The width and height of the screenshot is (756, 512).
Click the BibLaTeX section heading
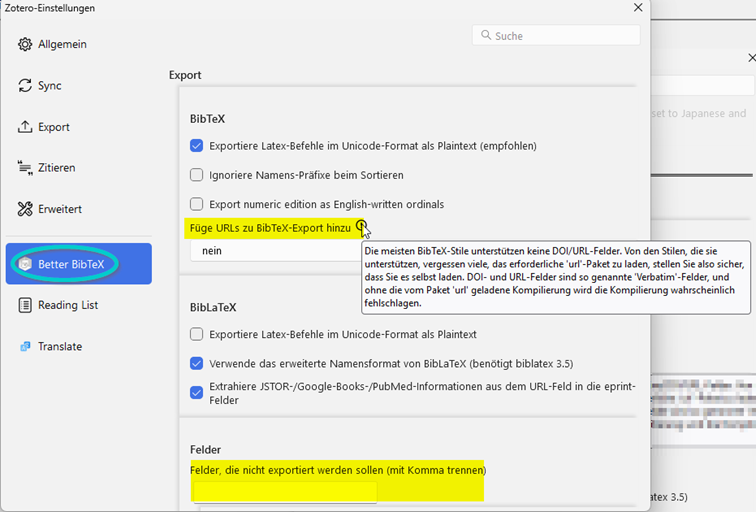(x=213, y=308)
